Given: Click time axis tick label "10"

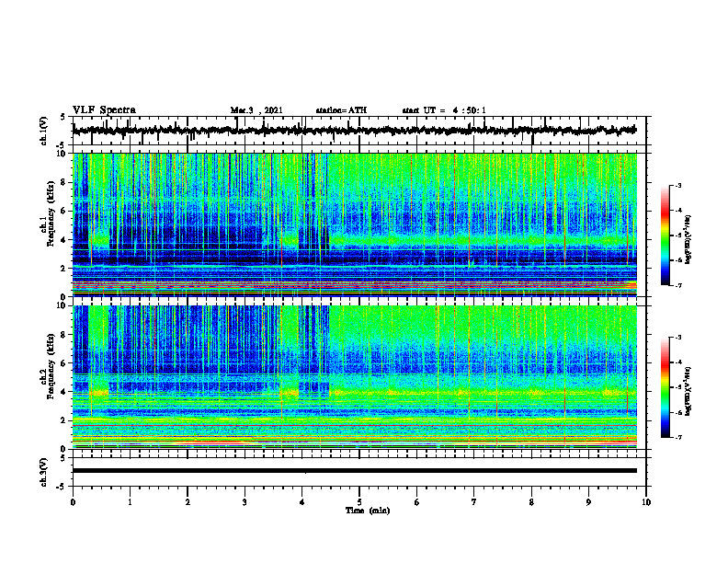Looking at the screenshot, I should (x=646, y=502).
